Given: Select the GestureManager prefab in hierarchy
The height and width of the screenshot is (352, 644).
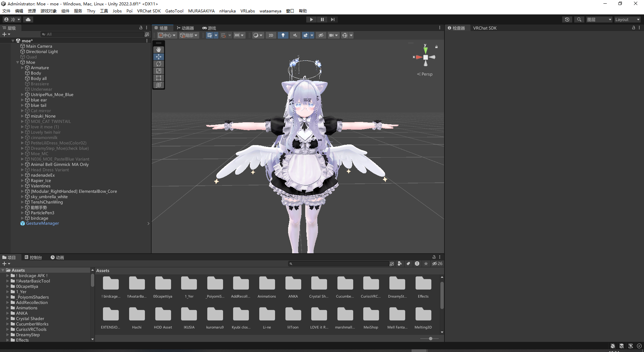Looking at the screenshot, I should [x=42, y=223].
